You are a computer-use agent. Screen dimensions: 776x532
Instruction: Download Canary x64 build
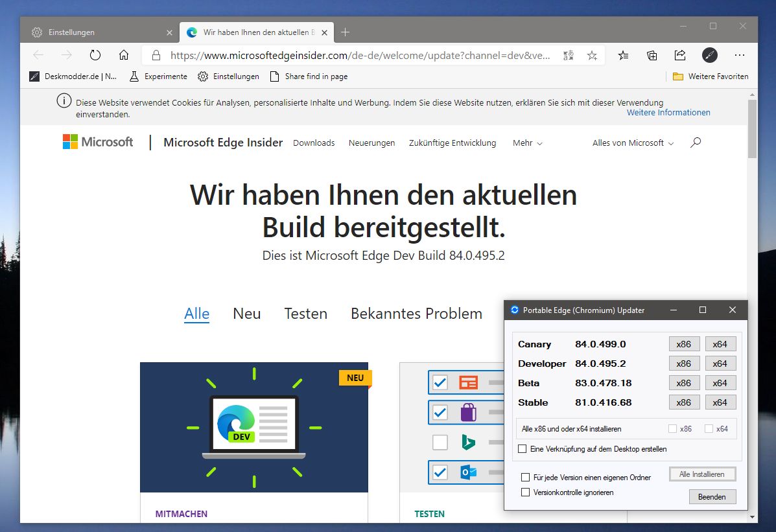click(x=720, y=344)
